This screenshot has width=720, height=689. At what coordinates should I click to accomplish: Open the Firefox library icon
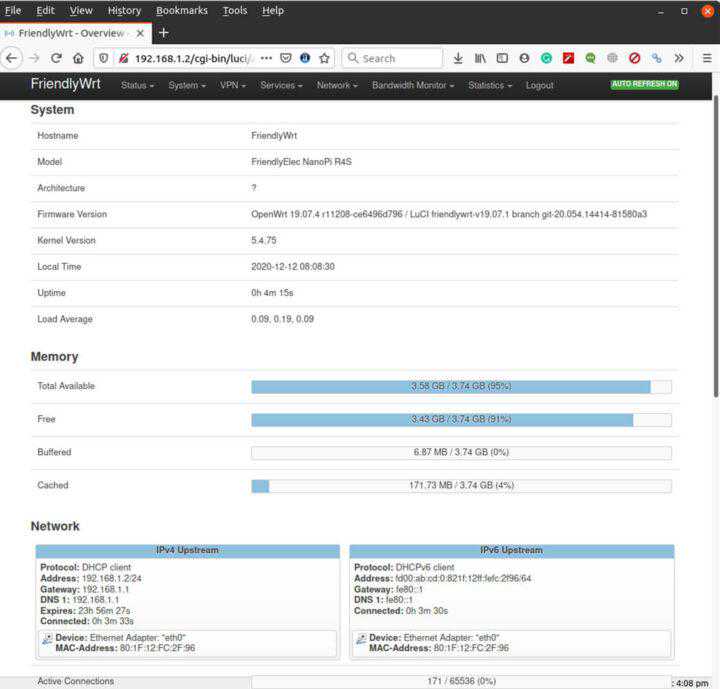pyautogui.click(x=480, y=58)
